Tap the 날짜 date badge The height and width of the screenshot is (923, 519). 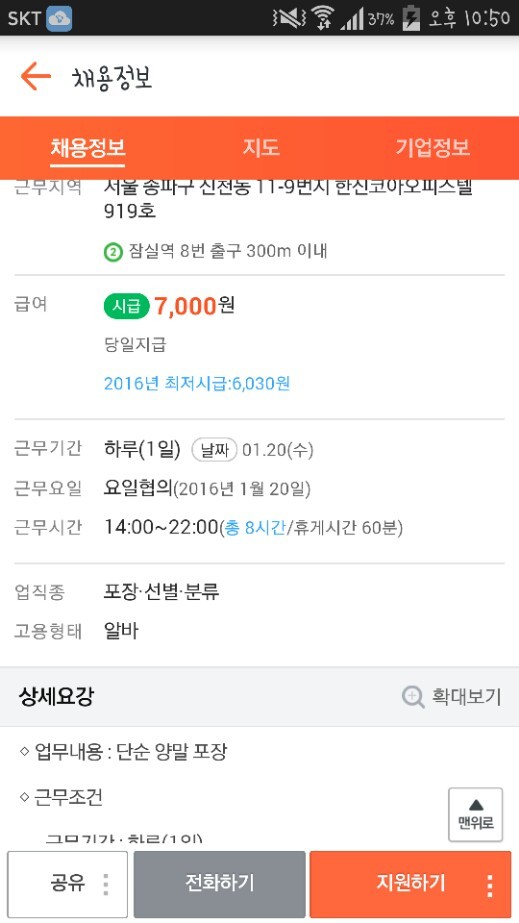tap(214, 451)
